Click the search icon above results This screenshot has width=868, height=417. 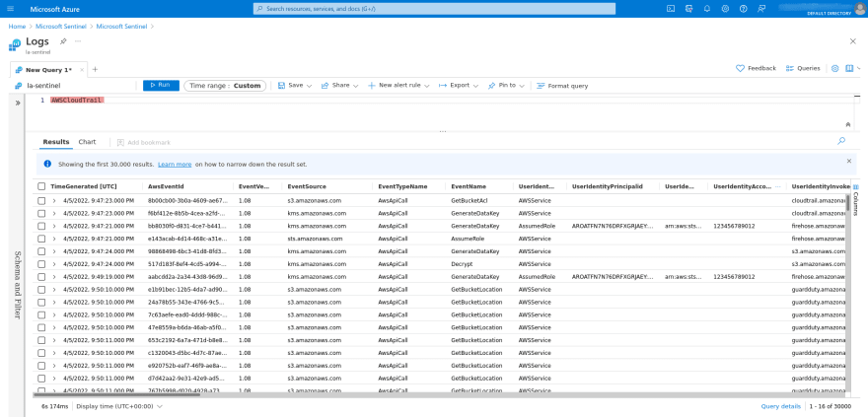pyautogui.click(x=841, y=142)
